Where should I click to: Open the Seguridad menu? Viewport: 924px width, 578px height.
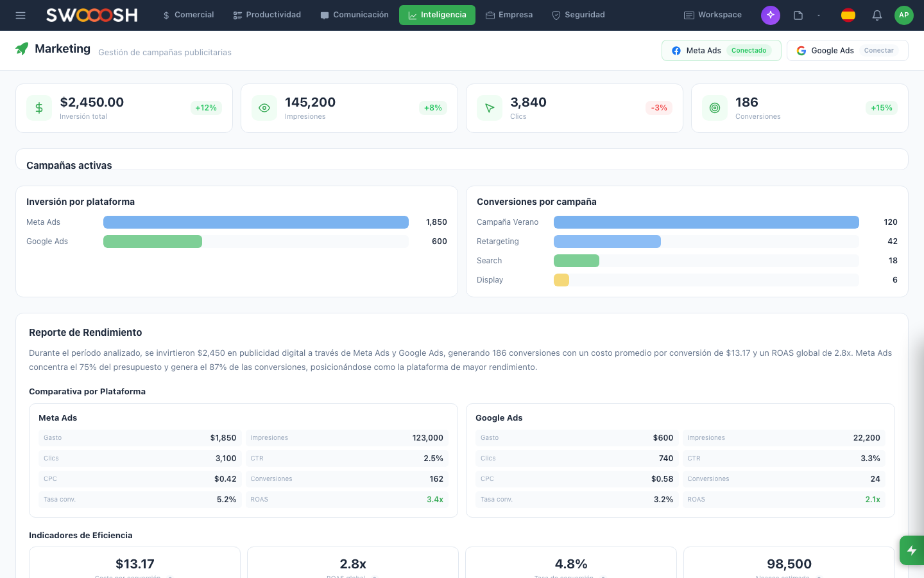(x=578, y=15)
